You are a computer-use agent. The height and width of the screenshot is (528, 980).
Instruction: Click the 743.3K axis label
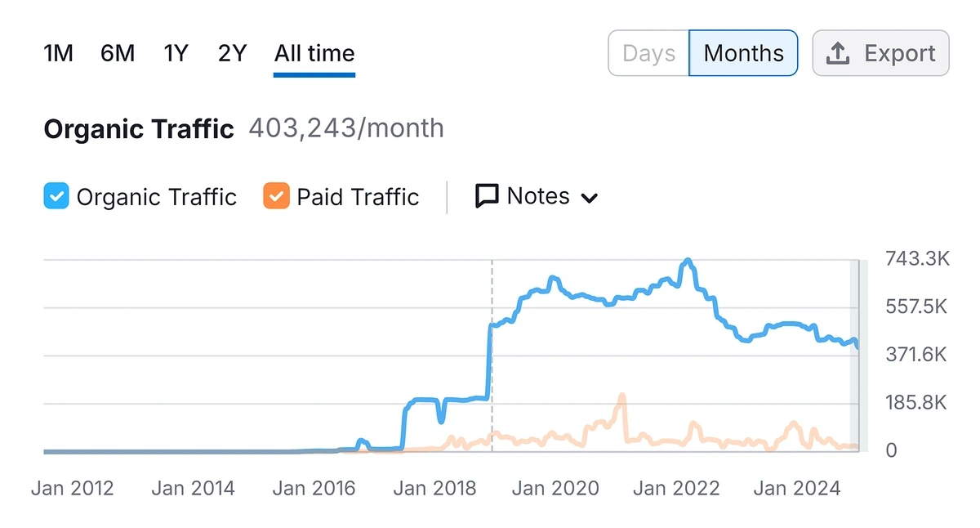pos(917,259)
